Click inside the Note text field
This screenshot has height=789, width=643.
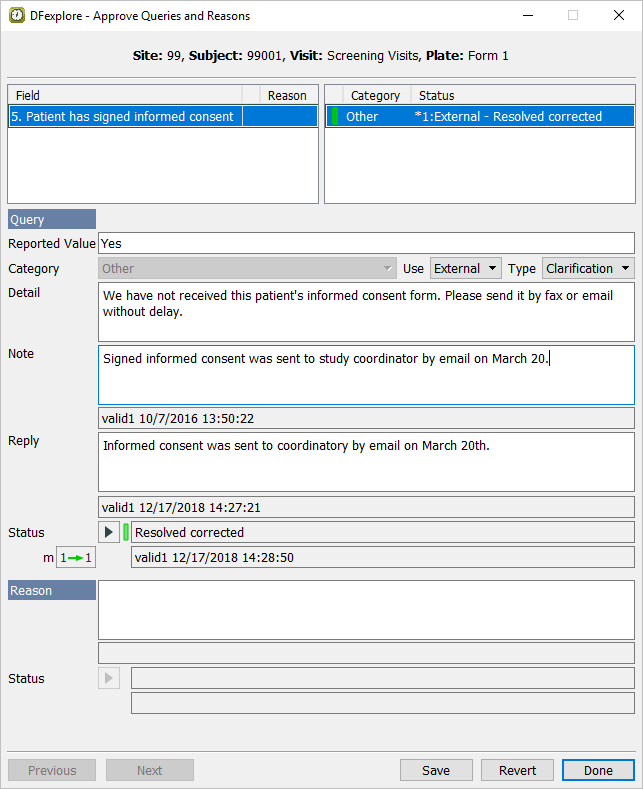click(x=366, y=375)
